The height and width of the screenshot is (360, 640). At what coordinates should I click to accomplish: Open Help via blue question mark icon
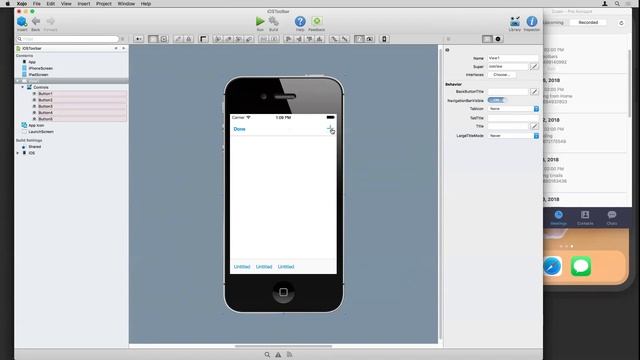coord(300,21)
